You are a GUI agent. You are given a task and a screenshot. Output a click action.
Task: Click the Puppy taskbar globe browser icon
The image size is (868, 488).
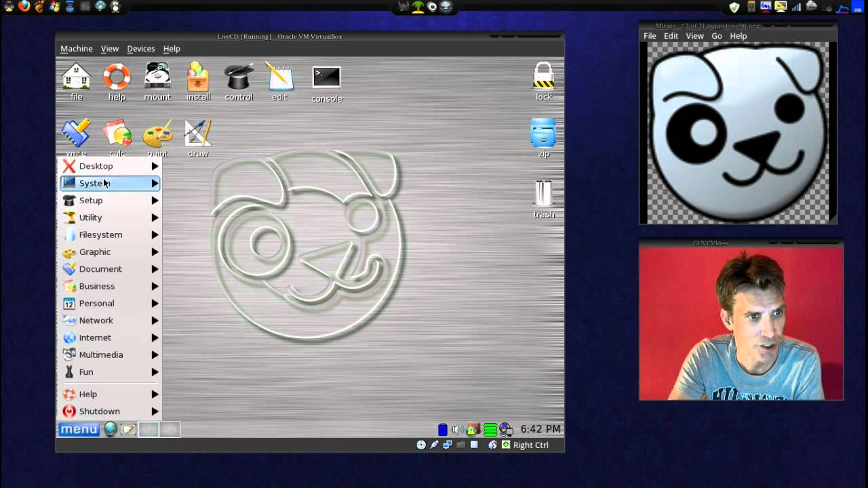point(111,429)
